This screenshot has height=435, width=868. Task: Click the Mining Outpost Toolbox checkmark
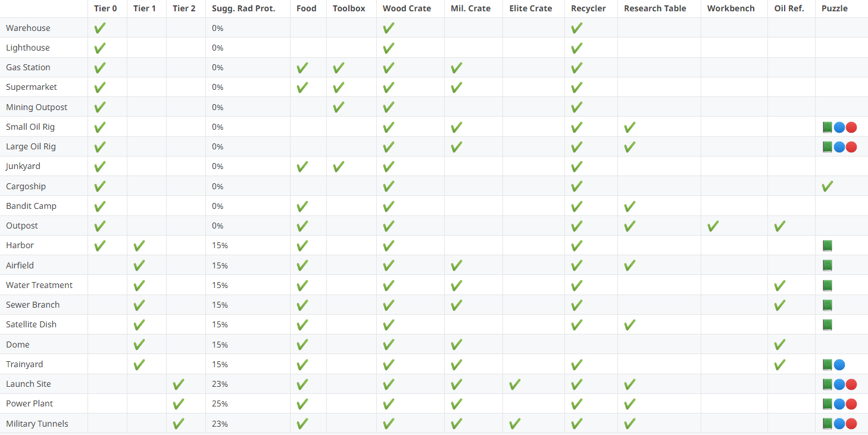[338, 107]
